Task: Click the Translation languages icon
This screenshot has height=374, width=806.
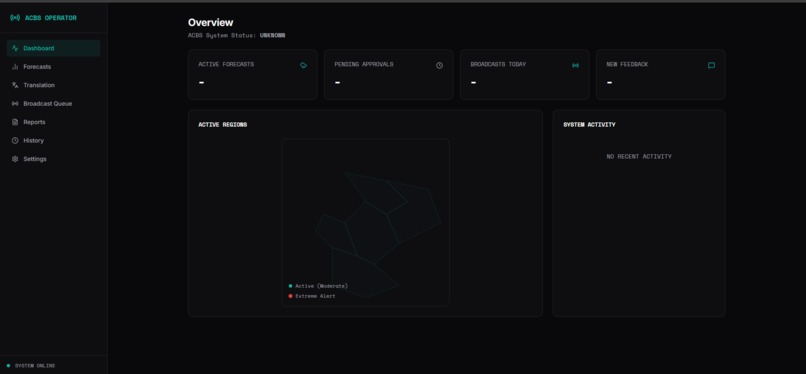Action: (15, 85)
